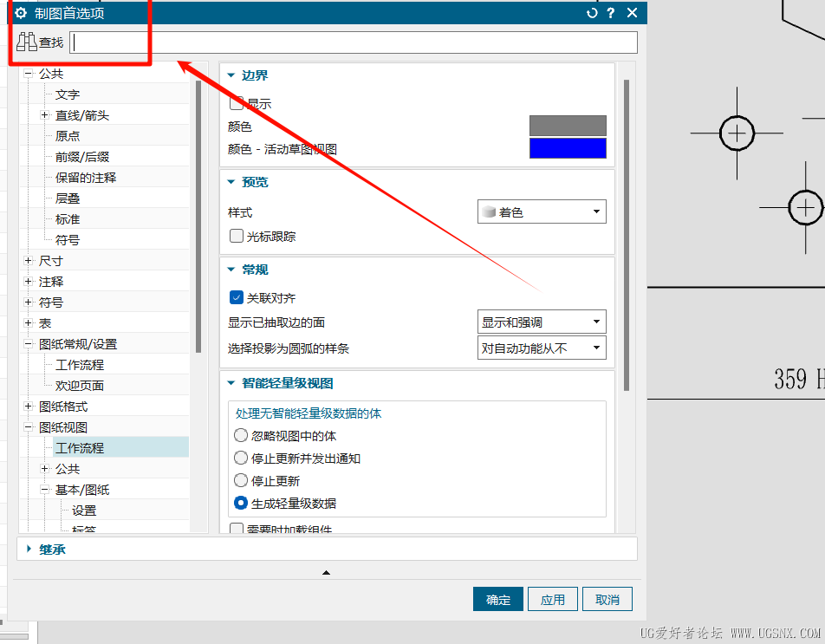Viewport: 825px width, 644px height.
Task: Expand 公共 under 图纸视图
Action: (45, 468)
